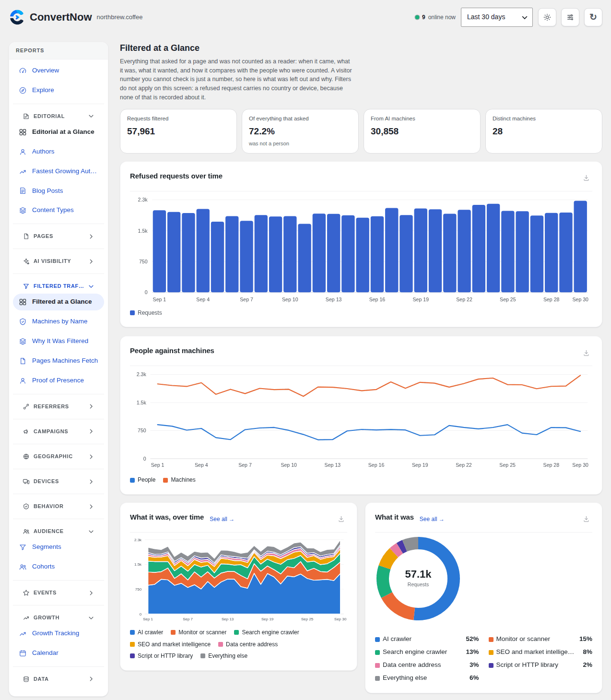Expand the DATA section
Screen dimensions: 611x700
[59, 679]
